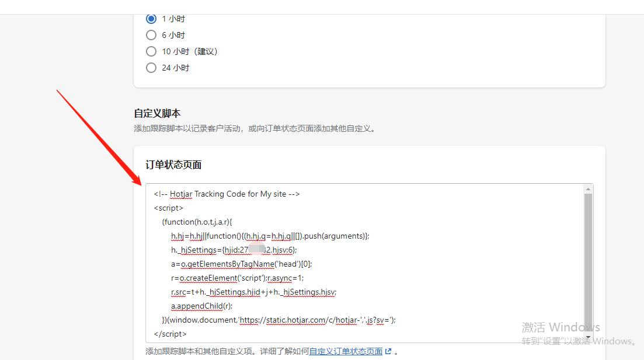Screen dimensions: 644x360
Task: Click the Hotjar Tracking Code comment line
Action: click(227, 194)
